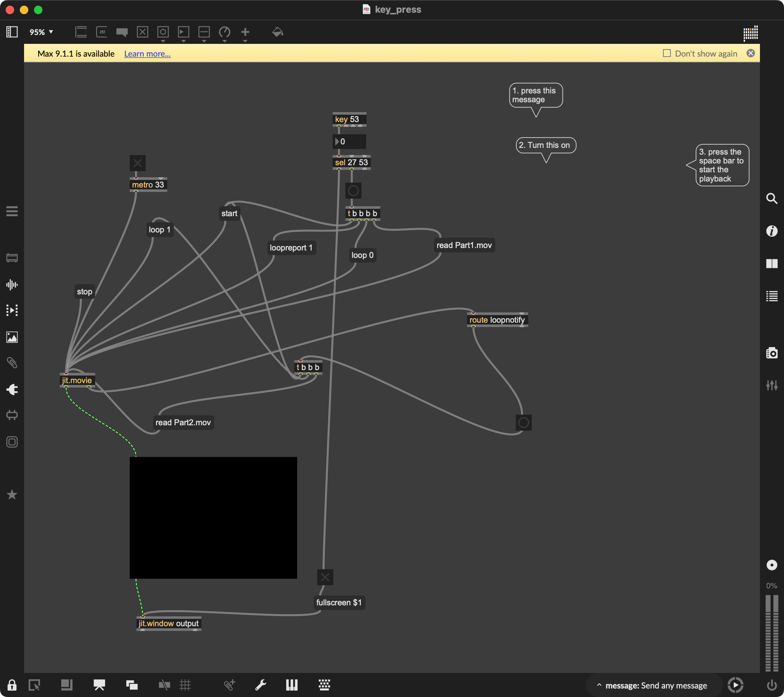Toggle the patcher lock icon
784x697 pixels.
coord(12,685)
